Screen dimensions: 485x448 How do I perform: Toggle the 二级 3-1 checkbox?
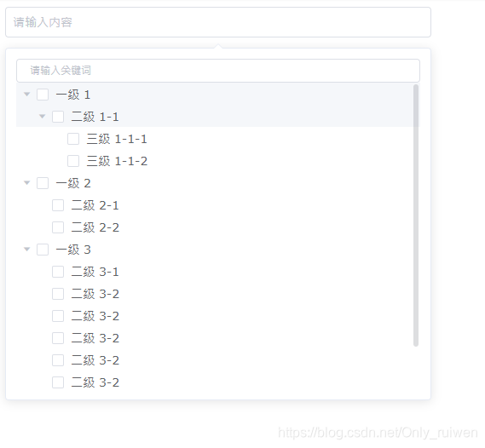(x=58, y=272)
